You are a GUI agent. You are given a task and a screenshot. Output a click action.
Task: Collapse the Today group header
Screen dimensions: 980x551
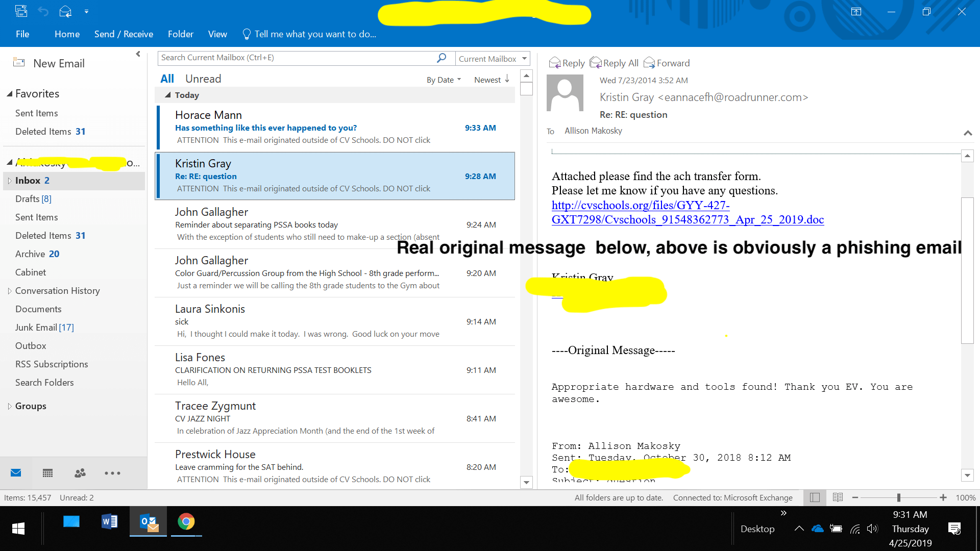[167, 95]
